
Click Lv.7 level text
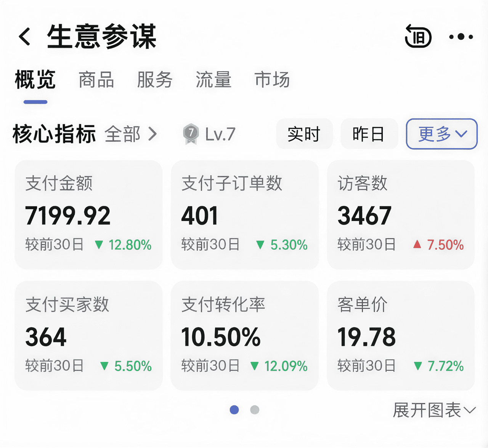(220, 134)
